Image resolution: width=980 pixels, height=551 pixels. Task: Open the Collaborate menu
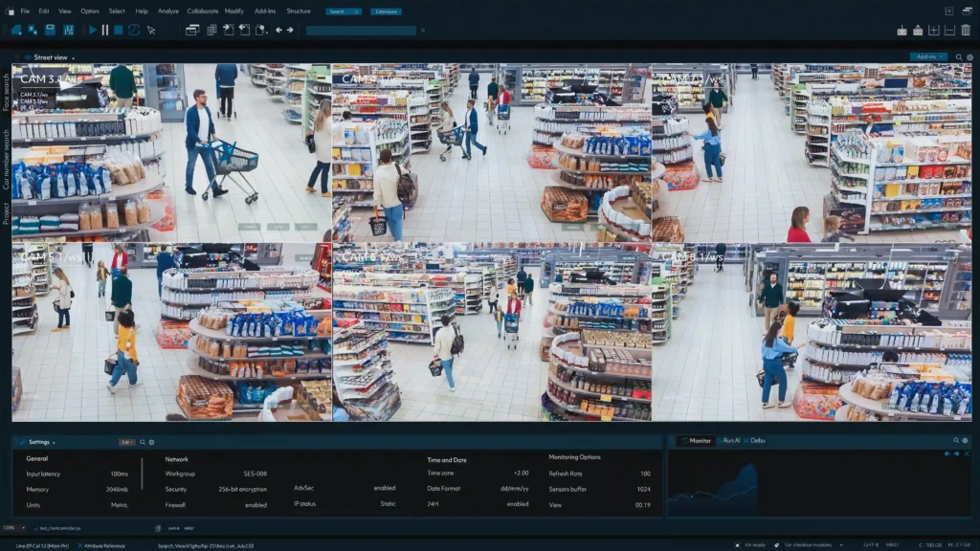[202, 11]
